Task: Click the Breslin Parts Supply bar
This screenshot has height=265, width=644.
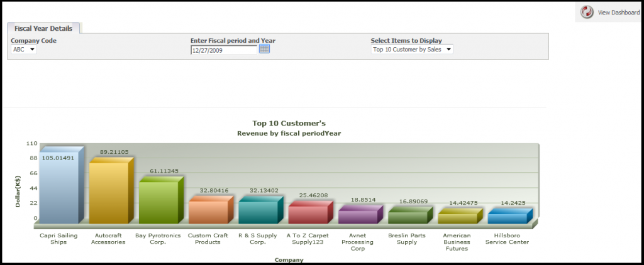Action: [x=406, y=217]
